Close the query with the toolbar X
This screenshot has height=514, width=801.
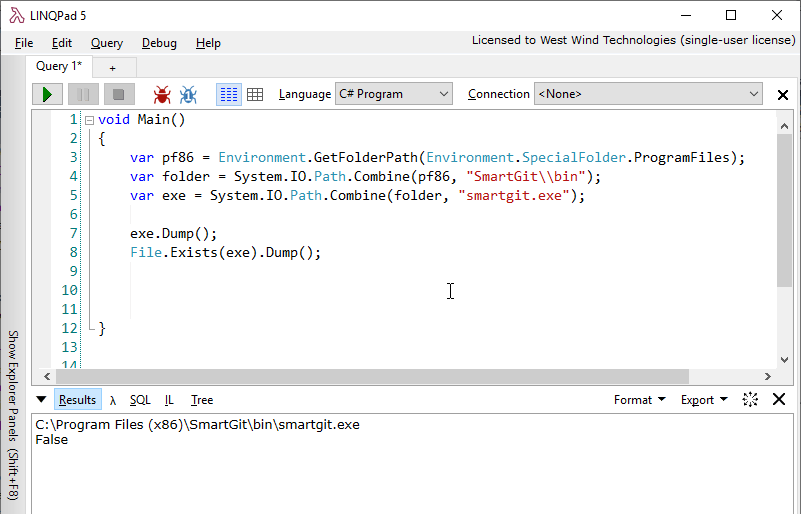783,95
